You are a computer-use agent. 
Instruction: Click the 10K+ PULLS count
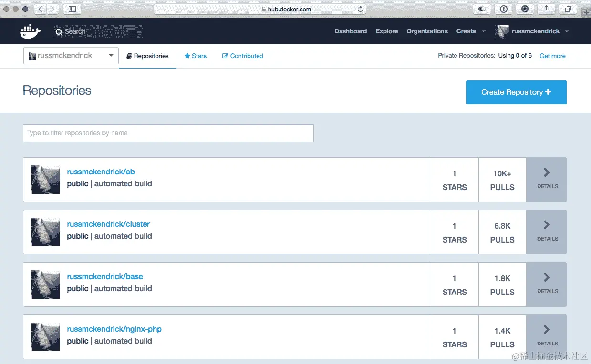(x=502, y=180)
